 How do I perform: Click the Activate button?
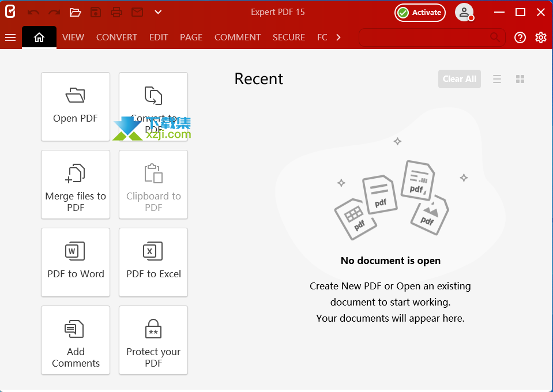tap(420, 13)
